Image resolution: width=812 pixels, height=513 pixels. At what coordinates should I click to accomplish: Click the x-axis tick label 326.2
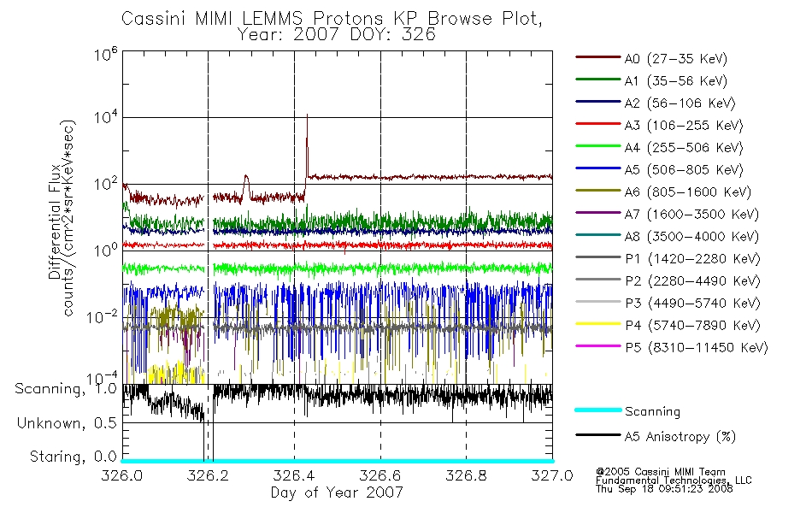tap(208, 475)
